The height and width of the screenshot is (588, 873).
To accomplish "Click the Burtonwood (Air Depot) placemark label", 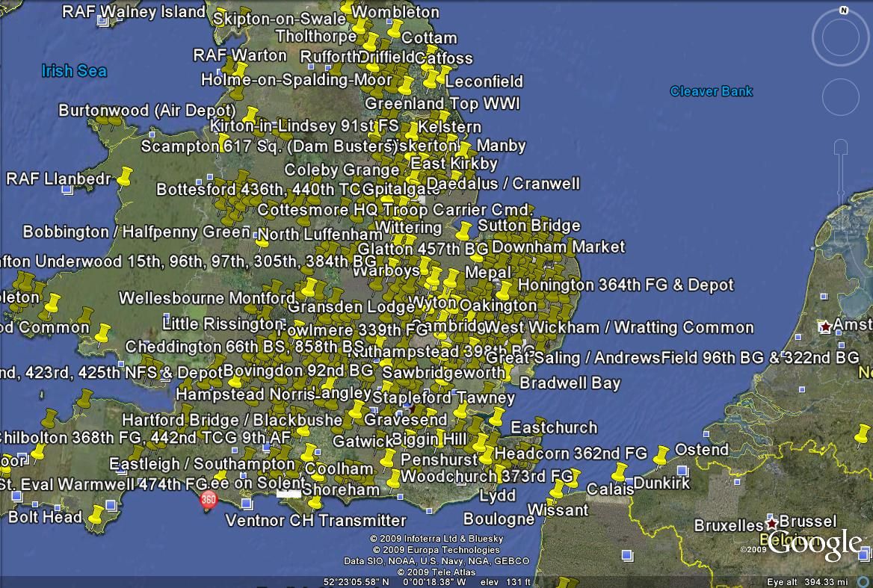I will pos(147,110).
